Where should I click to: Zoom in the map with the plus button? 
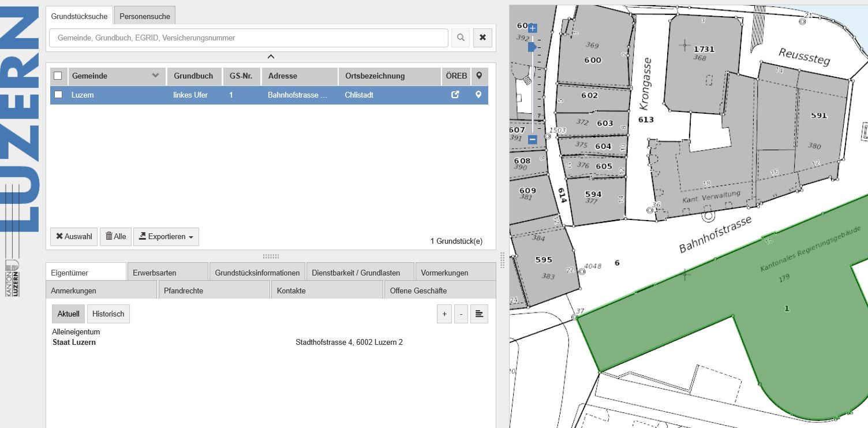pos(532,28)
